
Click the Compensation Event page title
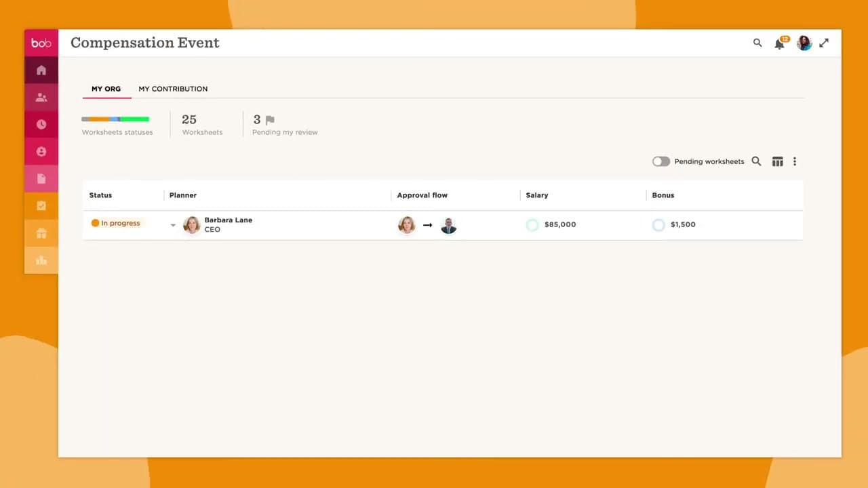(145, 43)
